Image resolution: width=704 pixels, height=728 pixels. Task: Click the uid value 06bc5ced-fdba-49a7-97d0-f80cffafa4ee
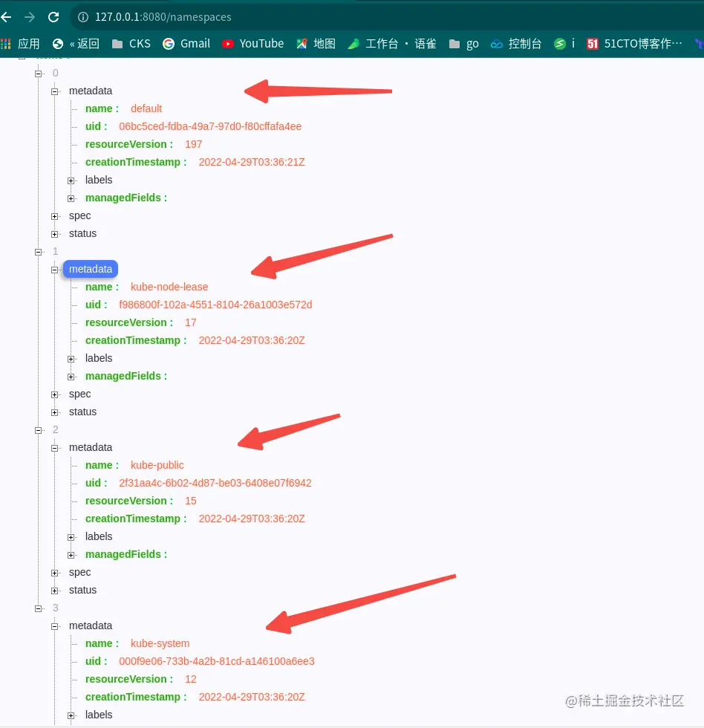click(210, 126)
